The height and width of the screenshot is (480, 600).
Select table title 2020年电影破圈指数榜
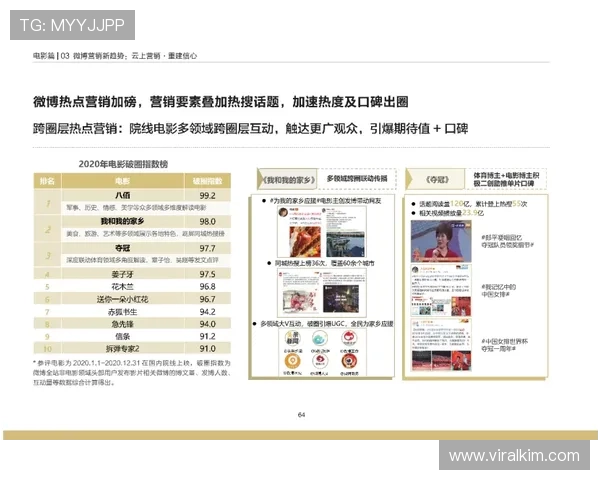(x=123, y=164)
